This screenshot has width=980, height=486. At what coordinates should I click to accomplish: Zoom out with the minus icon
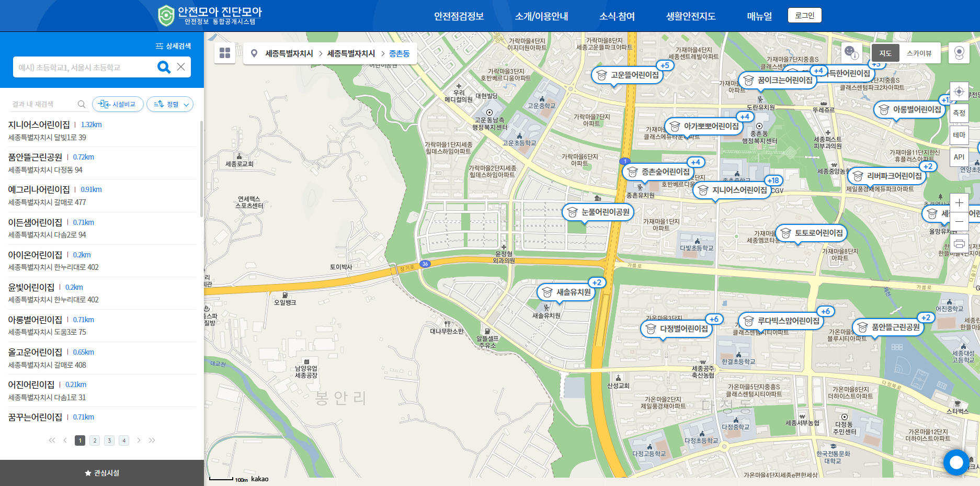coord(959,221)
